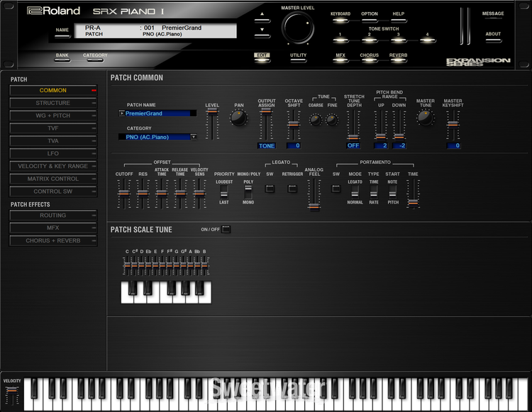Toggle the Portamento SW button
Image resolution: width=532 pixels, height=412 pixels.
pyautogui.click(x=336, y=189)
